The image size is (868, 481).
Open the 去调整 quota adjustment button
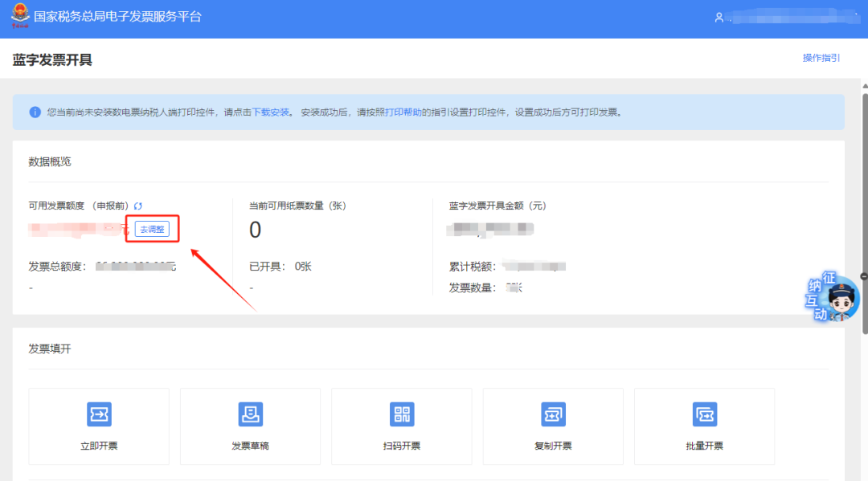[151, 229]
